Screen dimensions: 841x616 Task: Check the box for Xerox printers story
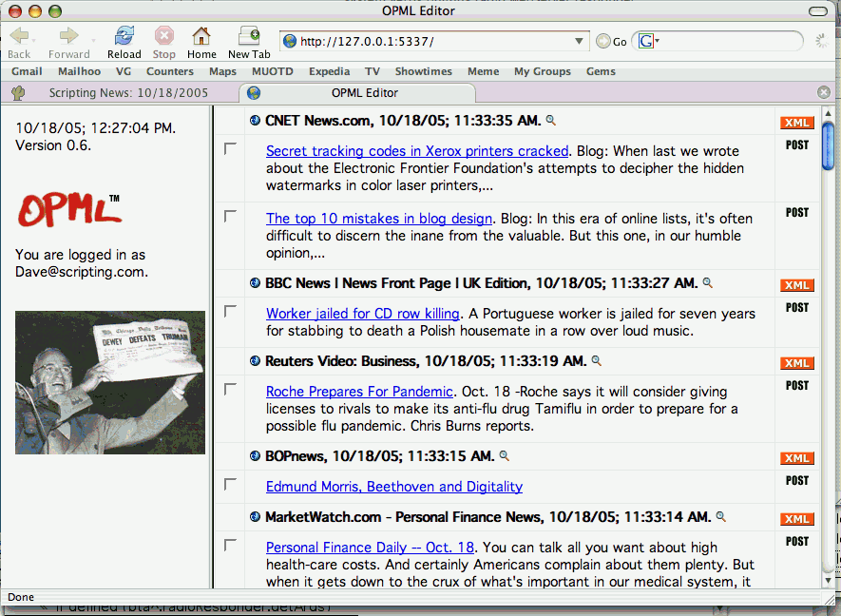[x=230, y=149]
